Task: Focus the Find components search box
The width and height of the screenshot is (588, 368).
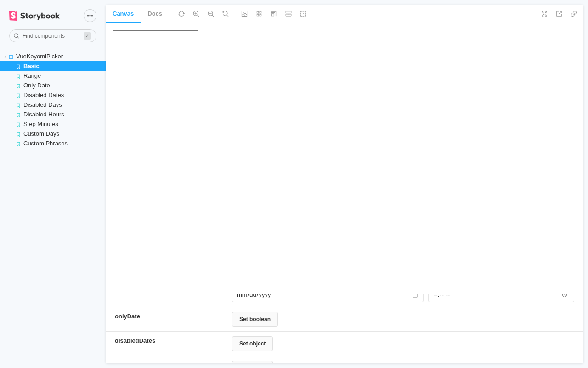Action: pos(53,36)
